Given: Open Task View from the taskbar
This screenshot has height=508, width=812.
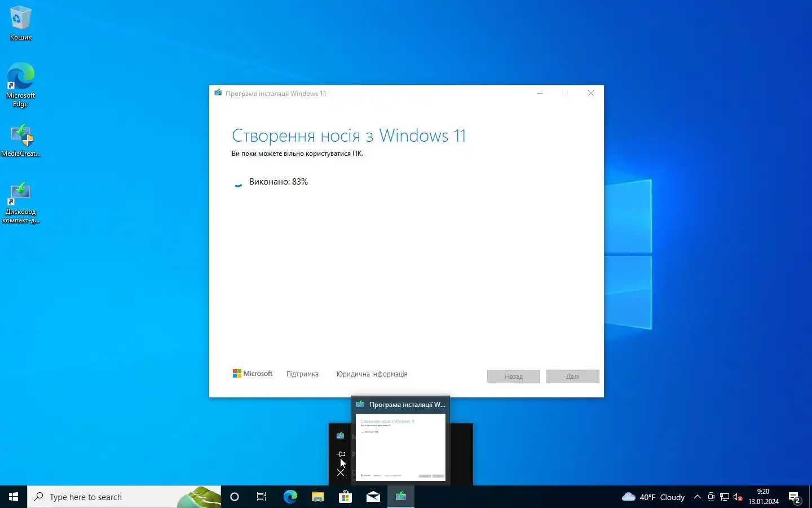Looking at the screenshot, I should 262,497.
